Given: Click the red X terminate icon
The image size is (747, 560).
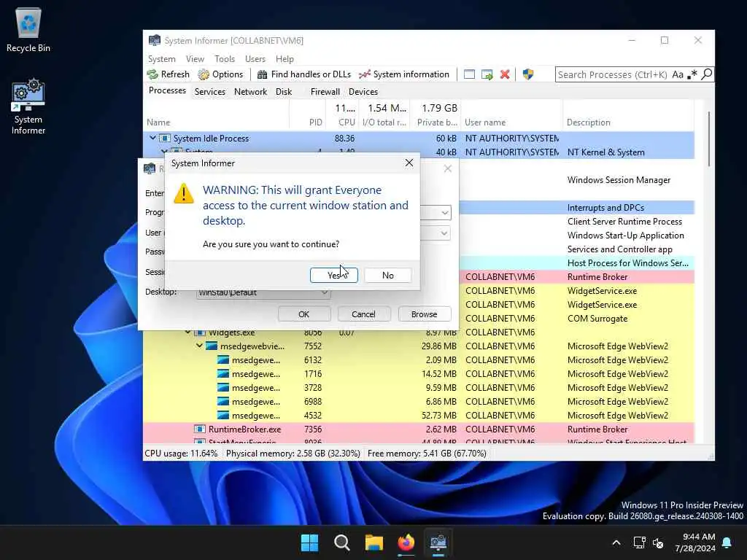Looking at the screenshot, I should click(x=505, y=74).
